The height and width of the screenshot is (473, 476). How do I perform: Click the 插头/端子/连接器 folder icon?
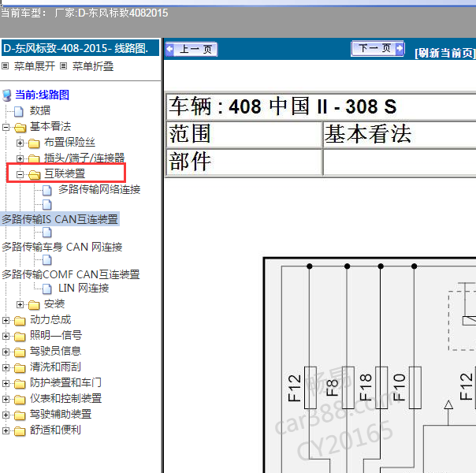[x=34, y=158]
